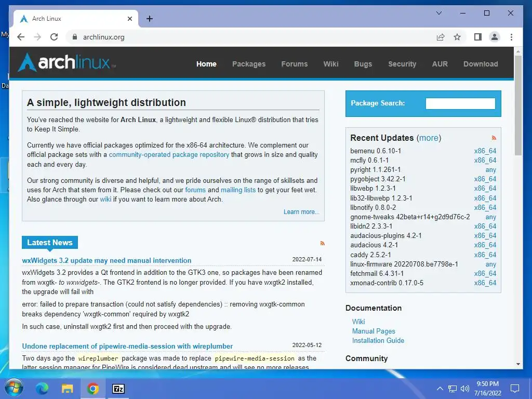This screenshot has width=532, height=399.
Task: Open the Download nav item
Action: coord(481,64)
